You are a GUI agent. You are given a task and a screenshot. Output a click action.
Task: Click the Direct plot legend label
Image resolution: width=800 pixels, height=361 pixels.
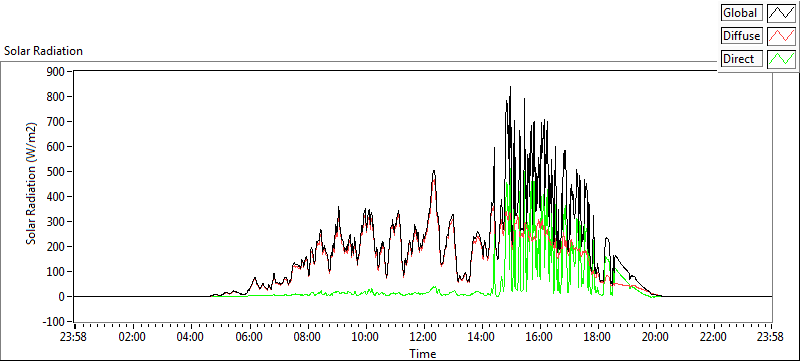click(742, 59)
